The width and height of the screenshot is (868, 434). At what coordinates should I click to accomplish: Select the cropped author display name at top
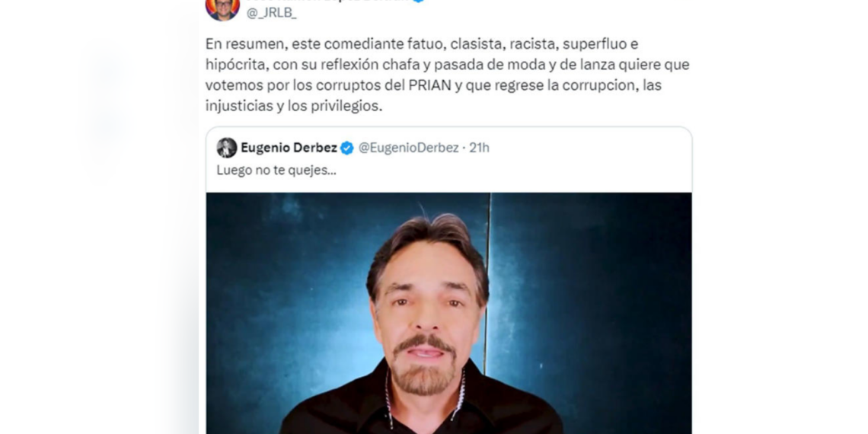coord(327,1)
